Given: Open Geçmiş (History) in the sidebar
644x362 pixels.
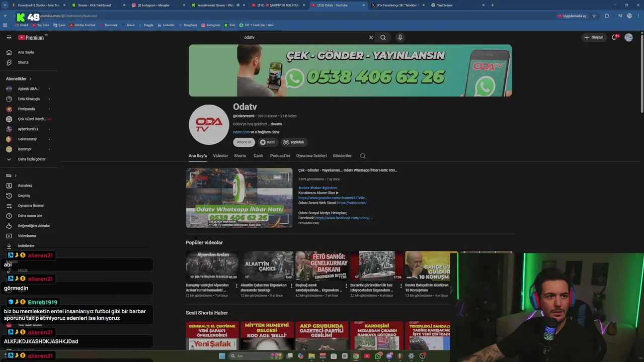Looking at the screenshot, I should 24,196.
